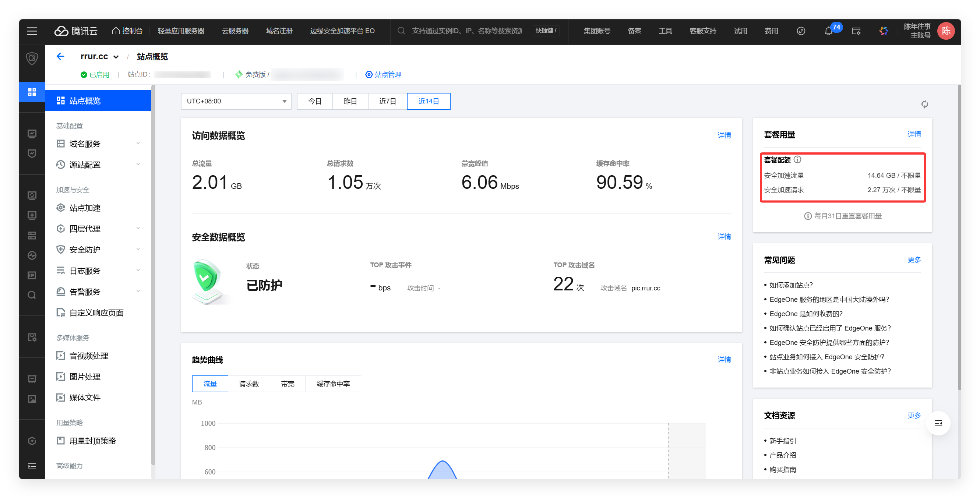Expand 域名服务 menu

(x=98, y=144)
